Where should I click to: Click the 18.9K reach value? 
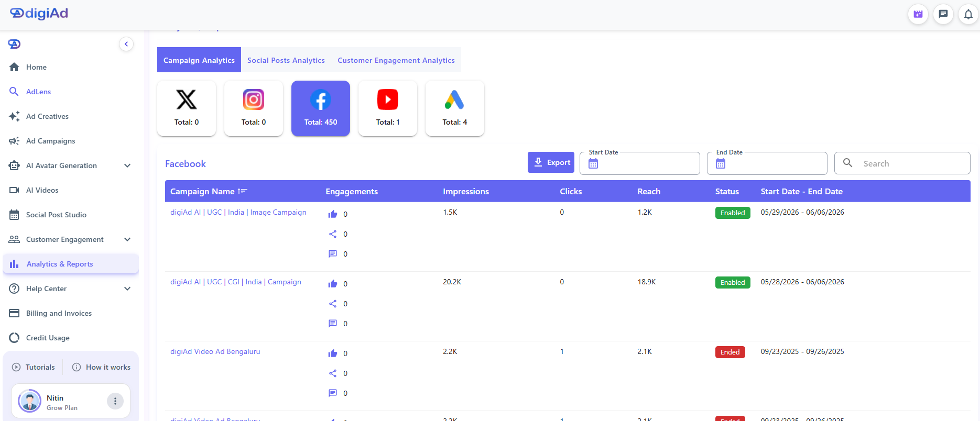coord(647,282)
